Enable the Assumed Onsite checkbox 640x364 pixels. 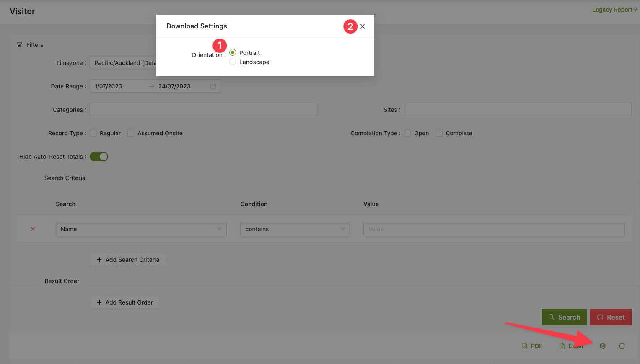131,133
